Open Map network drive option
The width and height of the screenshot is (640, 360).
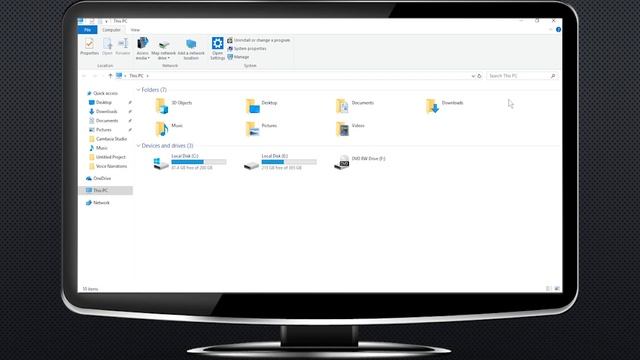[x=164, y=49]
